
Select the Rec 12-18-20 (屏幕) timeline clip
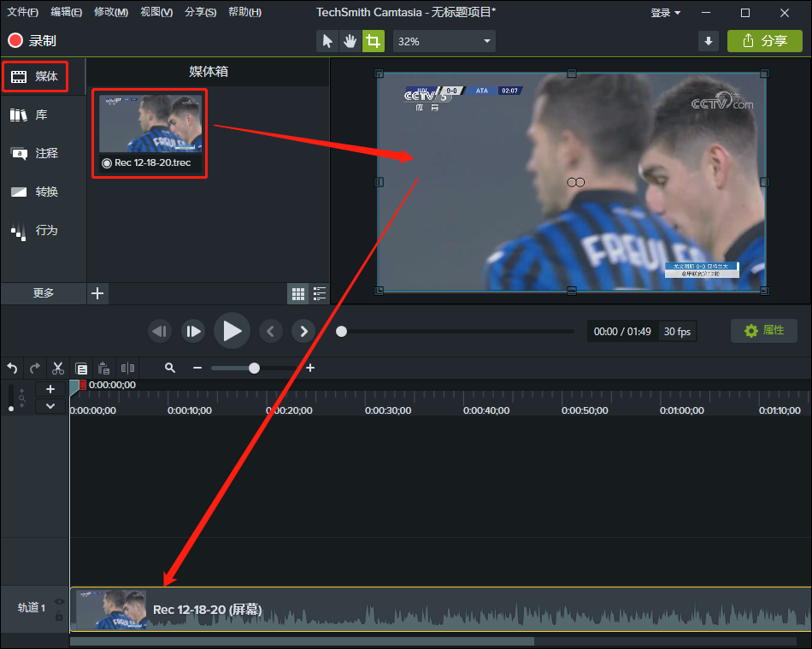[440, 609]
